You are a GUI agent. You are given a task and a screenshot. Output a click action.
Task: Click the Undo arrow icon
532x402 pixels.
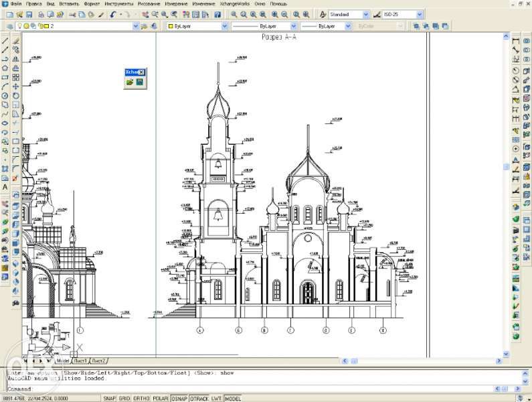[113, 14]
